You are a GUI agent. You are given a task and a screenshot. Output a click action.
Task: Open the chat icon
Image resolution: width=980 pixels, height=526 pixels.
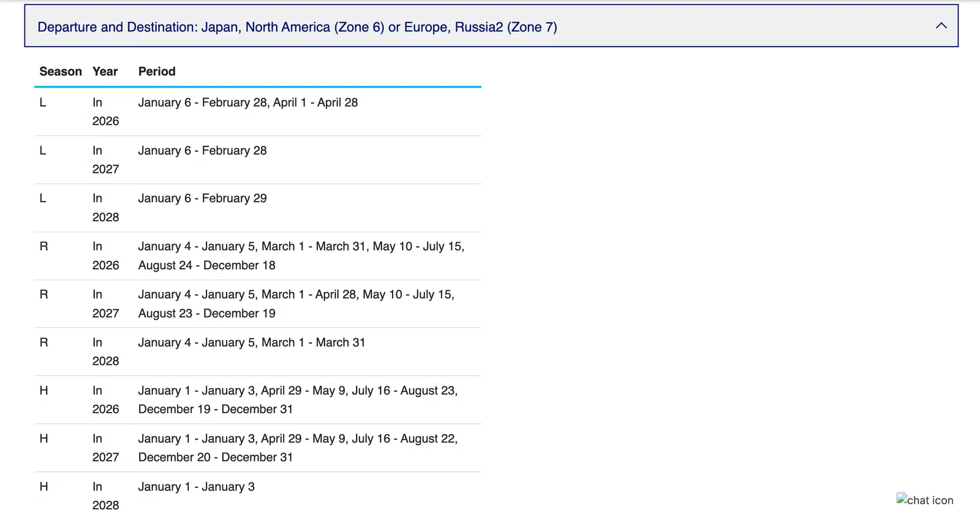pos(925,500)
